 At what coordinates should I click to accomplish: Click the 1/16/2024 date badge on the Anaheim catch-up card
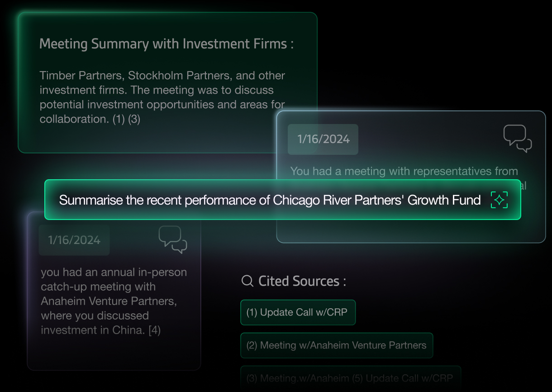pyautogui.click(x=74, y=240)
